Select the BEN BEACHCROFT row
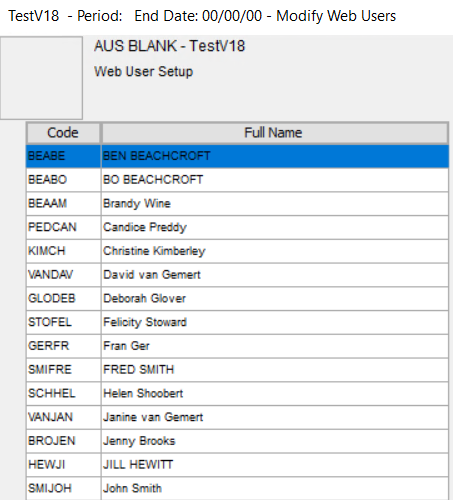 (x=237, y=156)
